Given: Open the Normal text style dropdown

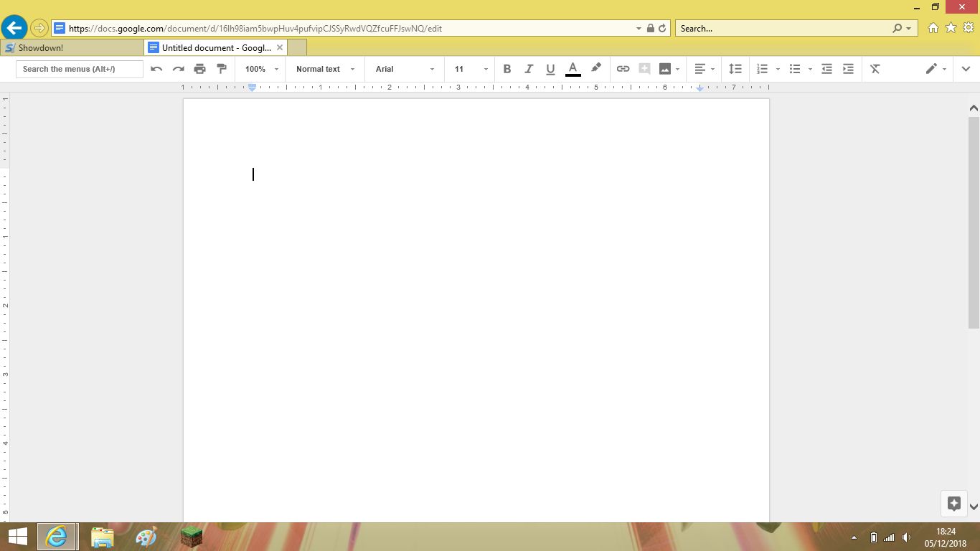Looking at the screenshot, I should pos(325,69).
